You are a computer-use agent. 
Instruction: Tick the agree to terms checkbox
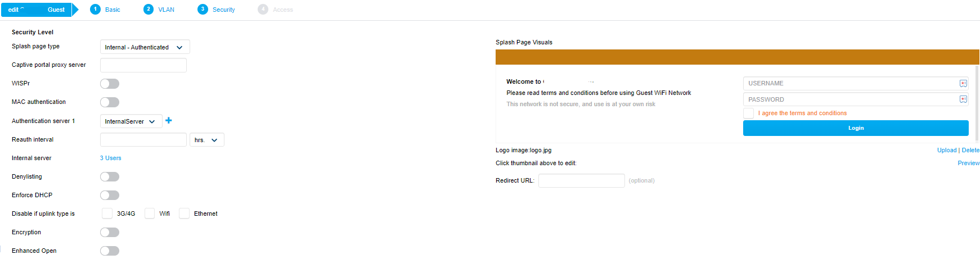coord(748,113)
